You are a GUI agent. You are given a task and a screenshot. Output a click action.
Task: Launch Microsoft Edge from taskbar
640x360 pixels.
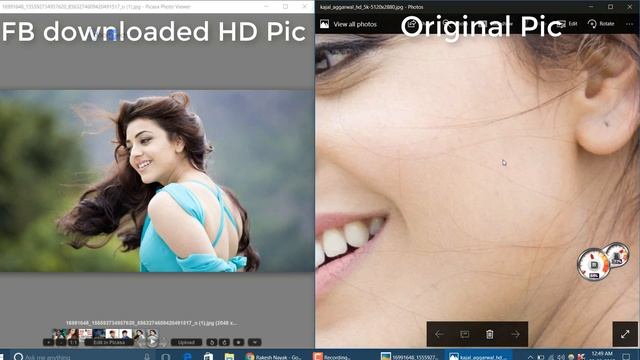click(187, 357)
